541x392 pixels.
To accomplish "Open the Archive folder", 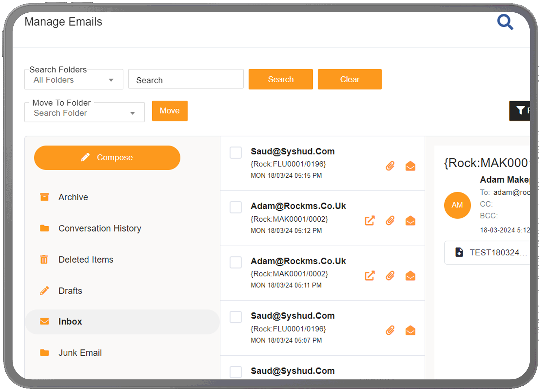I will [x=122, y=197].
